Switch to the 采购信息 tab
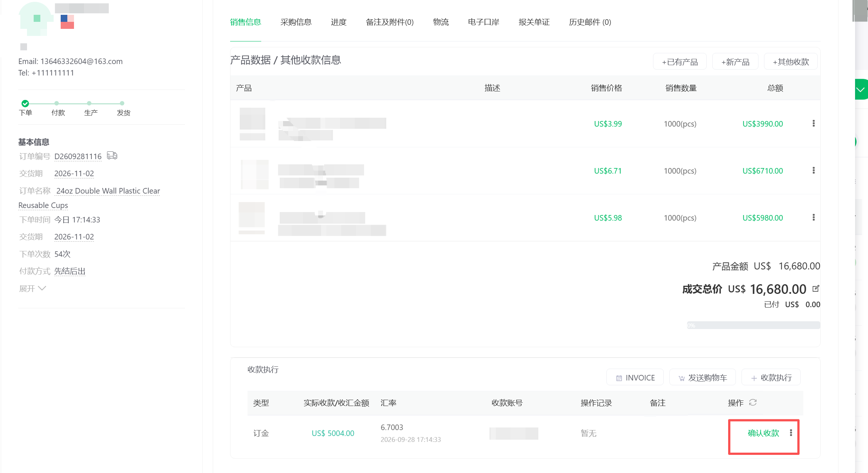 [x=296, y=22]
